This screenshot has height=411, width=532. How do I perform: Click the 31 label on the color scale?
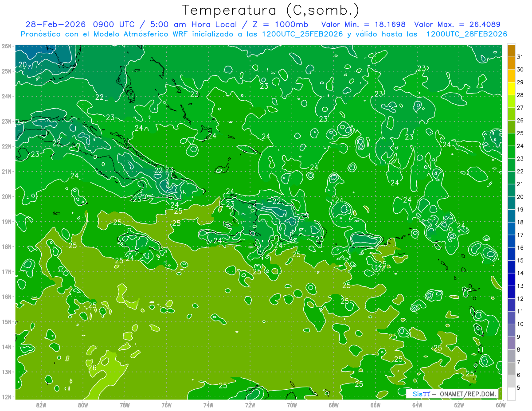520,57
